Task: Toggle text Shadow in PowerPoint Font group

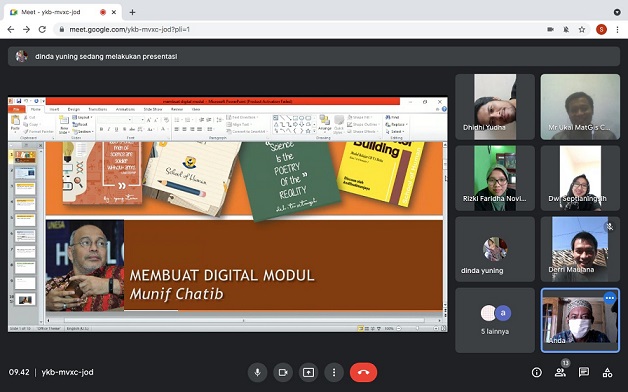Action: 124,129
